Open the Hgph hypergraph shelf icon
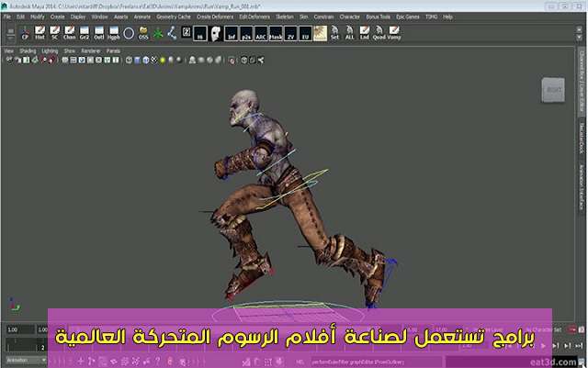This screenshot has width=588, height=368. coord(114,33)
